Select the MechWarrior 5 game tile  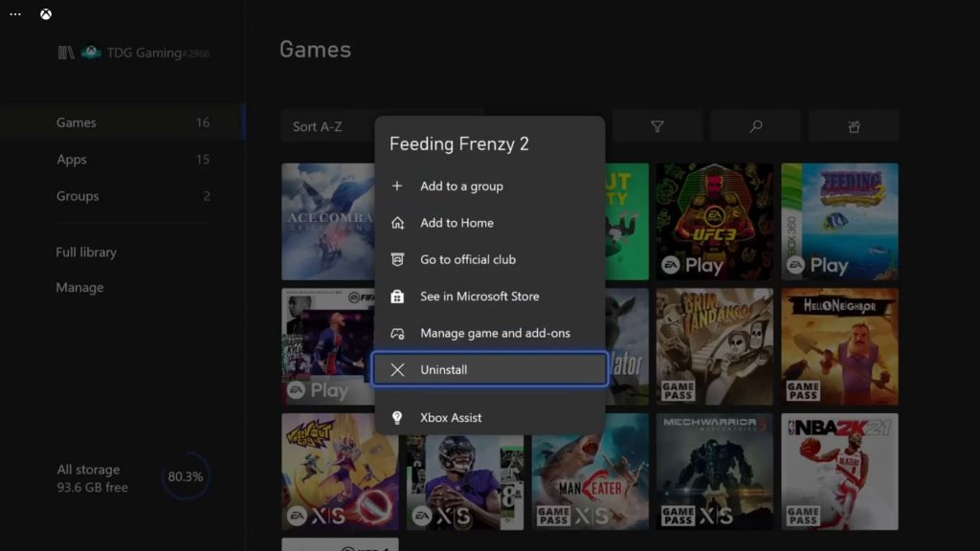(714, 472)
